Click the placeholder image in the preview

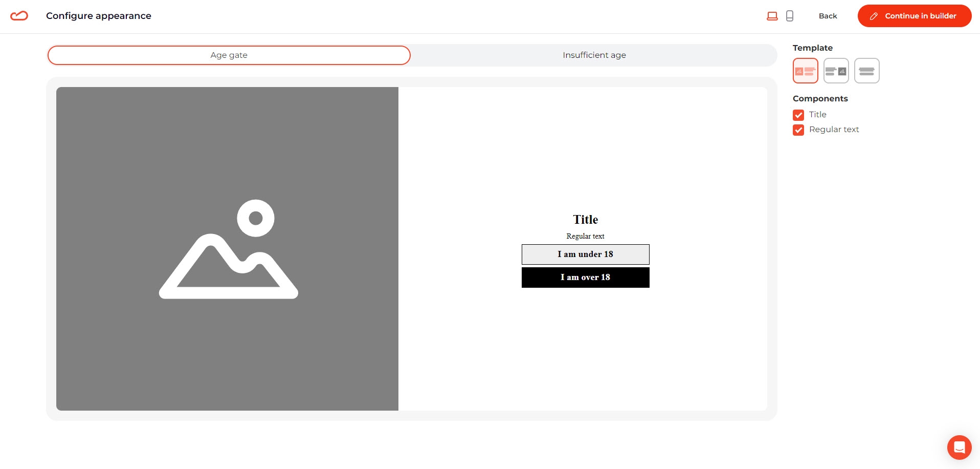point(228,249)
